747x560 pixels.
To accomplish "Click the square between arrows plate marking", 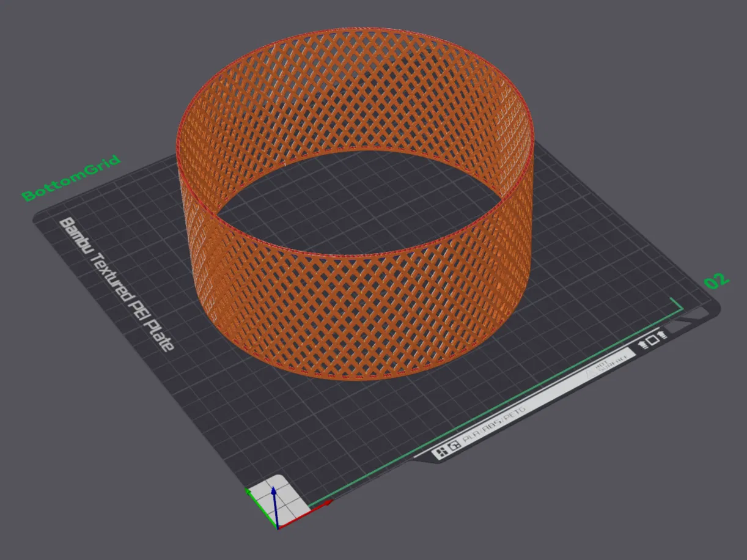I will (x=653, y=341).
